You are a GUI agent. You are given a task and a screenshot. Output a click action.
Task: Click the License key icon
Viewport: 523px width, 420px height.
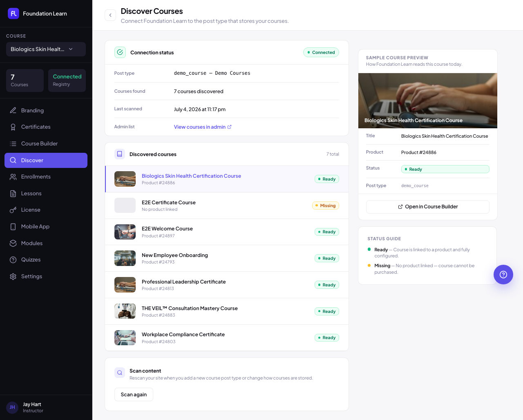coord(13,210)
